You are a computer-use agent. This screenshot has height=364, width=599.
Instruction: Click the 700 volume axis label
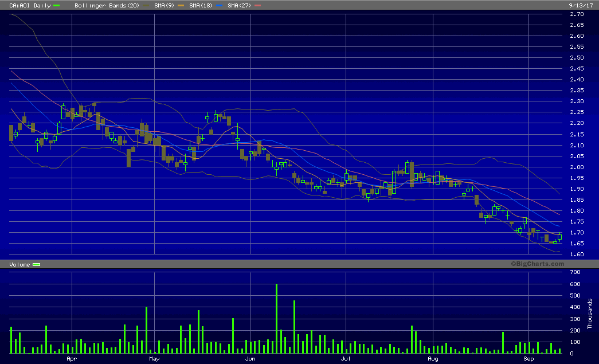pos(575,272)
